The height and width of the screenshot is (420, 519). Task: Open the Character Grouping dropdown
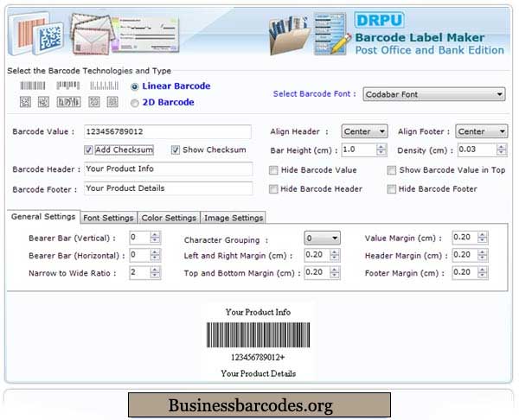322,239
